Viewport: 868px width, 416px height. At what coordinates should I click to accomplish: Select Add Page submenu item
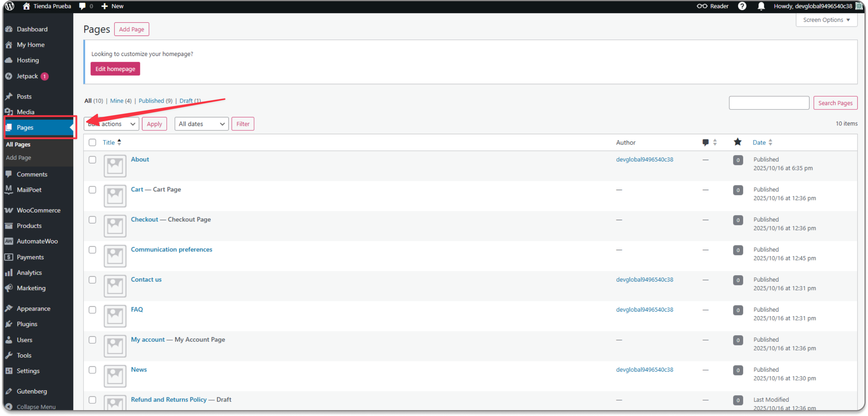tap(19, 157)
